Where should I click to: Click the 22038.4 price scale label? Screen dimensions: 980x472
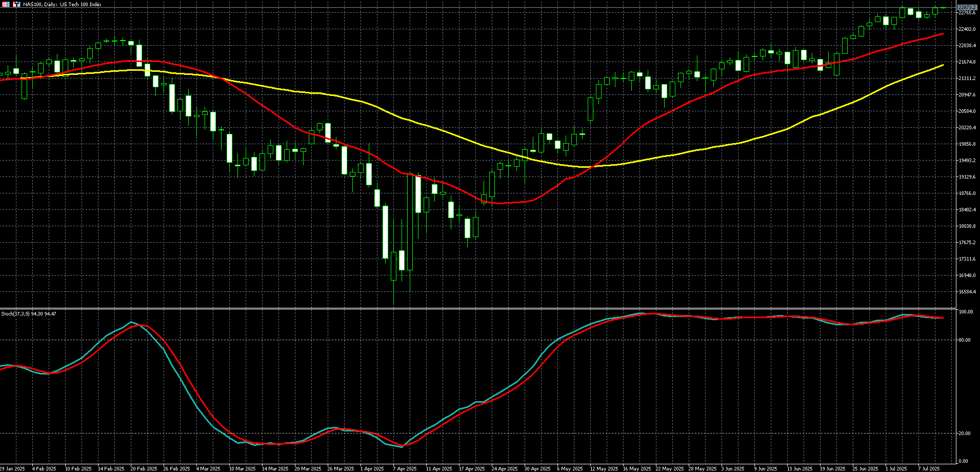pos(967,46)
